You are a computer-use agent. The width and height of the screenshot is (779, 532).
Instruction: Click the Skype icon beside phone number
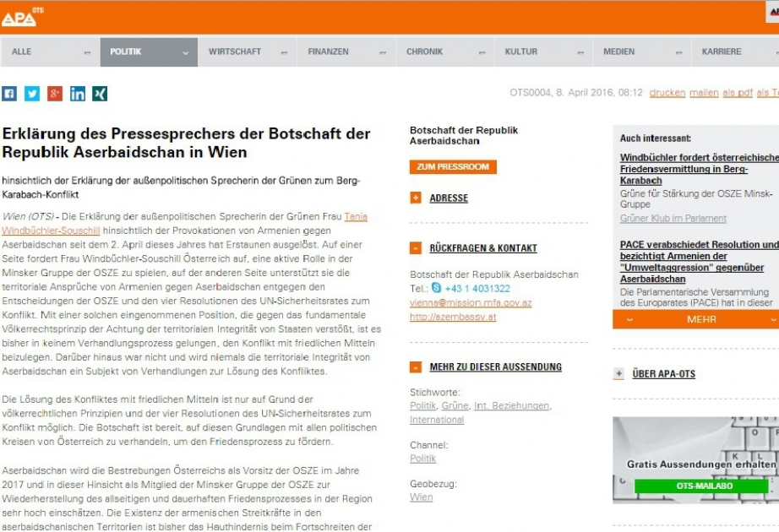pyautogui.click(x=436, y=288)
